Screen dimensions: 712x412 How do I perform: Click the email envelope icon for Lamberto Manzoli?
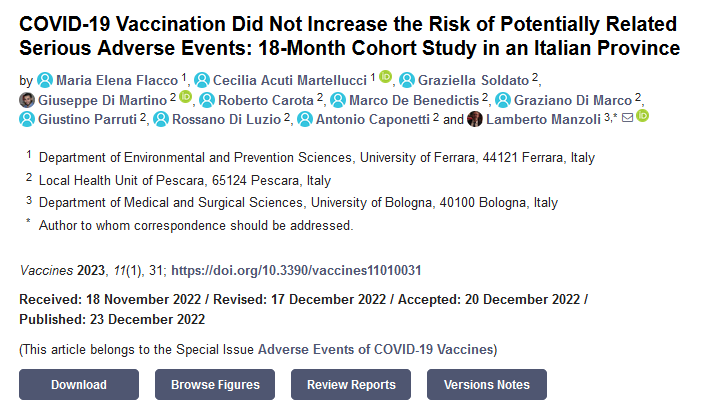point(627,118)
